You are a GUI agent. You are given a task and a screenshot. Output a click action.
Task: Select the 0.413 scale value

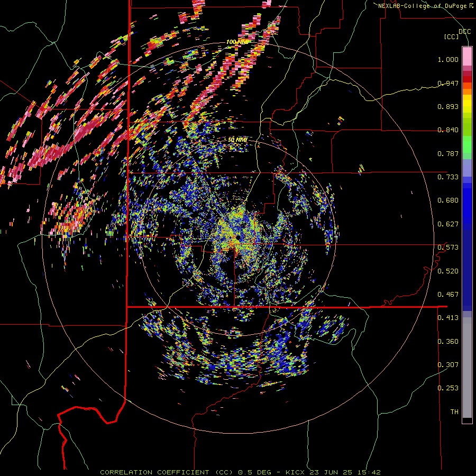448,318
